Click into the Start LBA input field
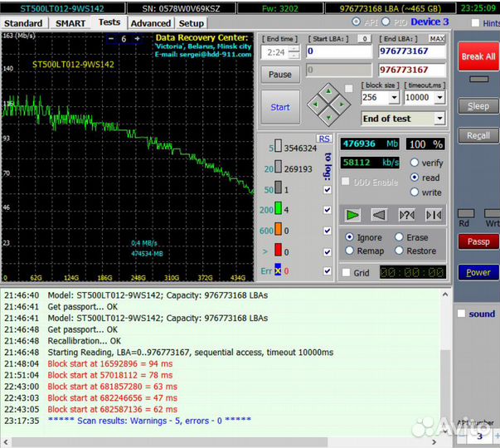The width and height of the screenshot is (500, 448). coord(338,51)
